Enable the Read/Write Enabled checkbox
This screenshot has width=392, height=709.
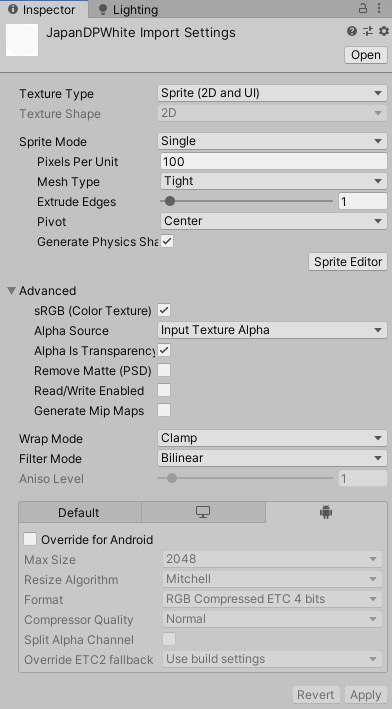[x=164, y=390]
